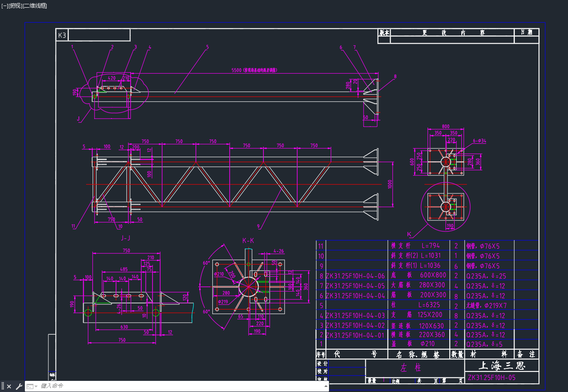The width and height of the screenshot is (568, 392).
Task: Select the Q235A δ=5 material text
Action: pyautogui.click(x=484, y=344)
